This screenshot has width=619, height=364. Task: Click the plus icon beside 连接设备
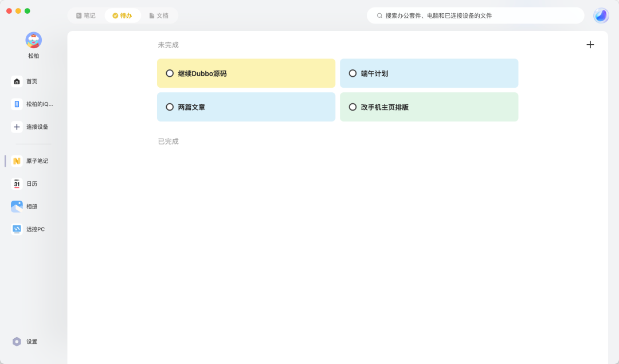17,127
